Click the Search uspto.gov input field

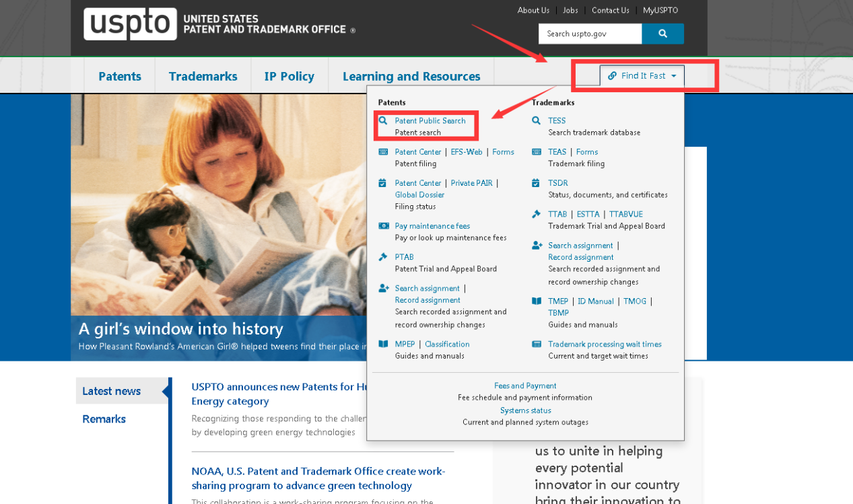(x=590, y=34)
